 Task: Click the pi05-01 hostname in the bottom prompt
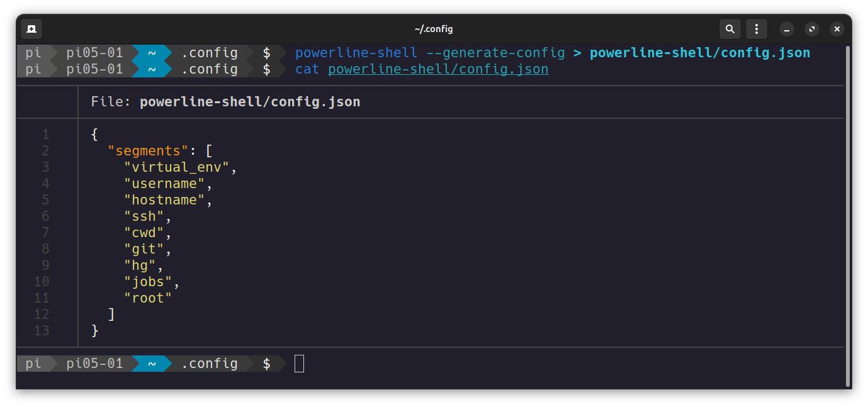point(94,364)
